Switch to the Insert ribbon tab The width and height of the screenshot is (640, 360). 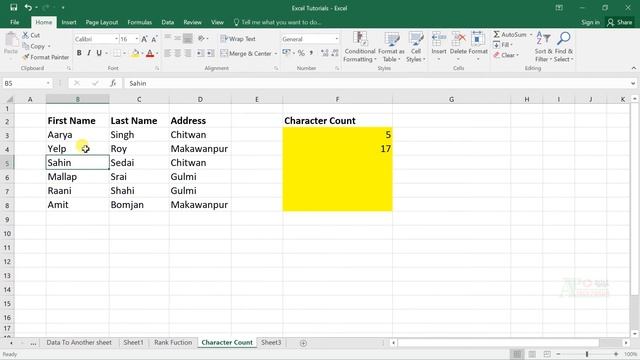click(x=69, y=22)
